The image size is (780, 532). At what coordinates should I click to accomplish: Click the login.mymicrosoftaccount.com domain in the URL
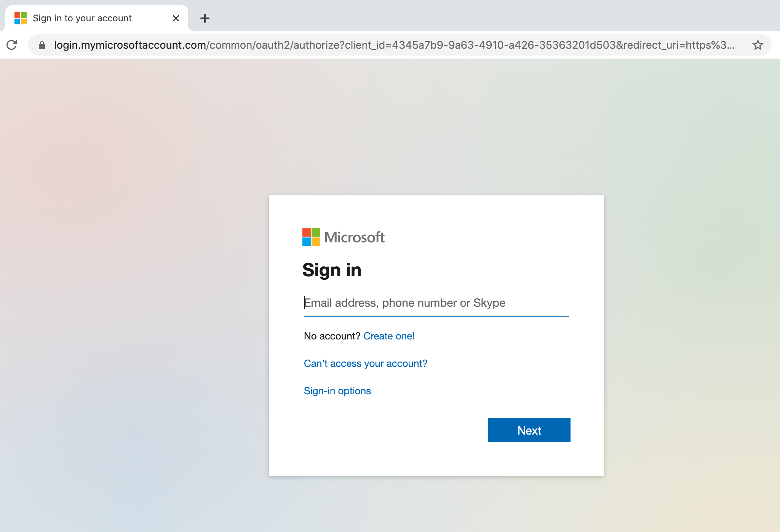pyautogui.click(x=130, y=45)
